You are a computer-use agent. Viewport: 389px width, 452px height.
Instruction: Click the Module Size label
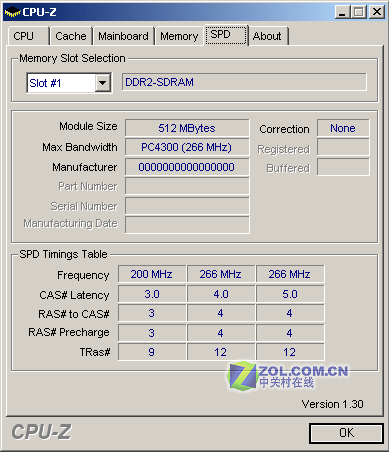(x=88, y=126)
